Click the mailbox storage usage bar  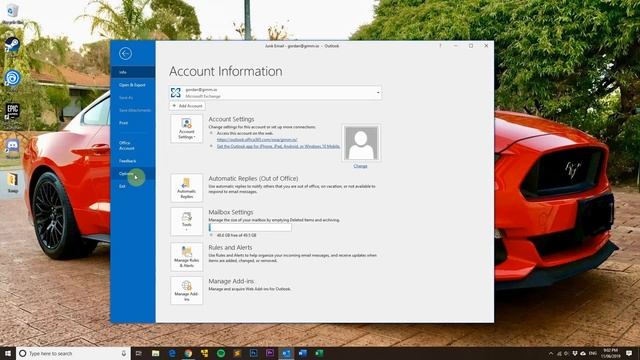250,227
